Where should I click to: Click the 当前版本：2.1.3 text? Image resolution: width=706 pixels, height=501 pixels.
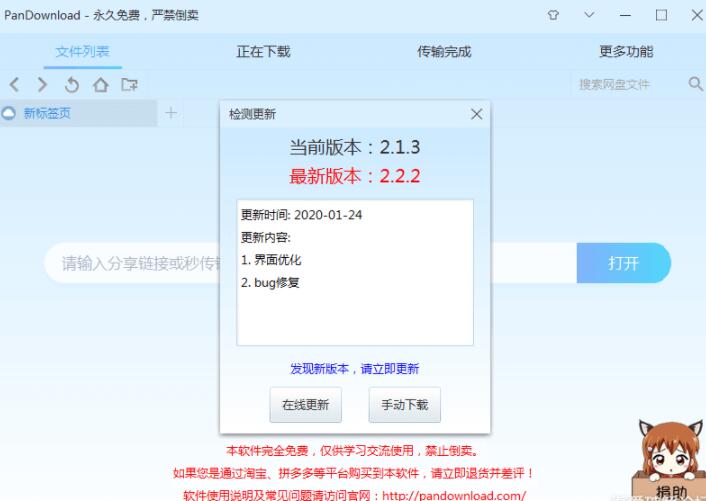tap(355, 147)
